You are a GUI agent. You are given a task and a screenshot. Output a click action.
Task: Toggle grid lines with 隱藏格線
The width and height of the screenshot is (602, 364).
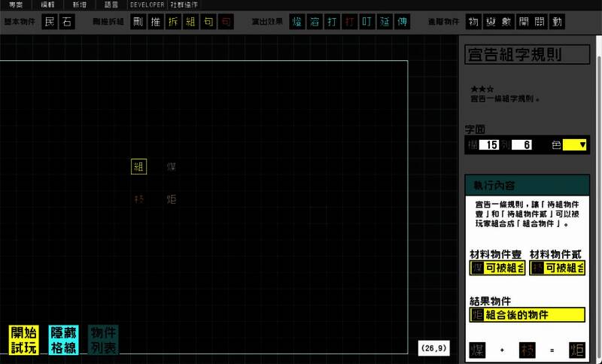63,340
